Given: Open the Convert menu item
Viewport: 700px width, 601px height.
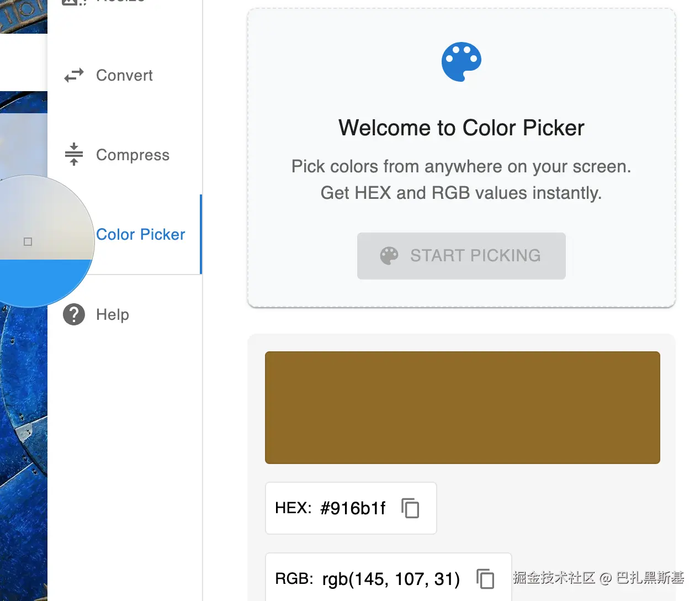Looking at the screenshot, I should [124, 75].
